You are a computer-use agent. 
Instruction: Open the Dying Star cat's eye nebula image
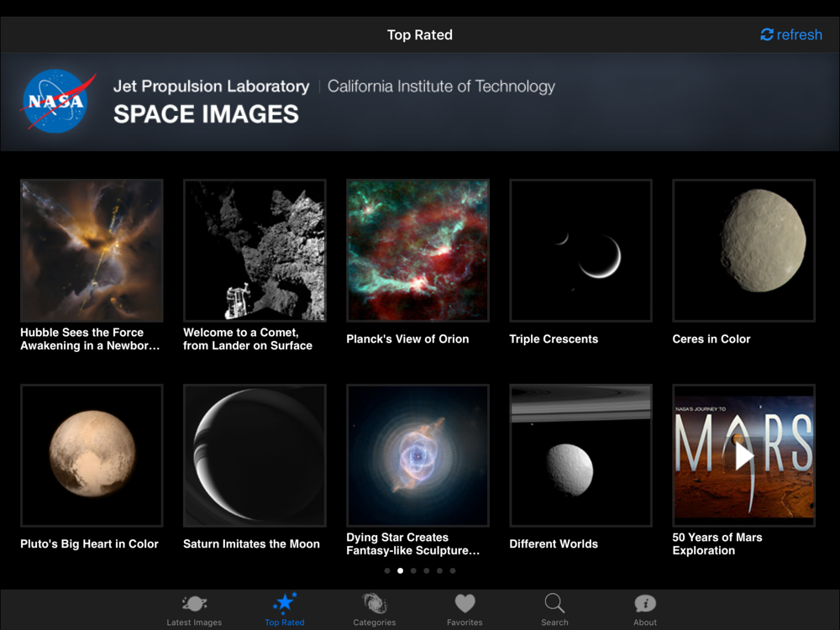click(417, 455)
